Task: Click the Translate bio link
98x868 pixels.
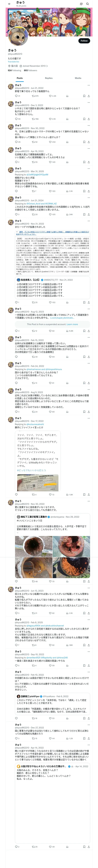Action: pyautogui.click(x=14, y=62)
